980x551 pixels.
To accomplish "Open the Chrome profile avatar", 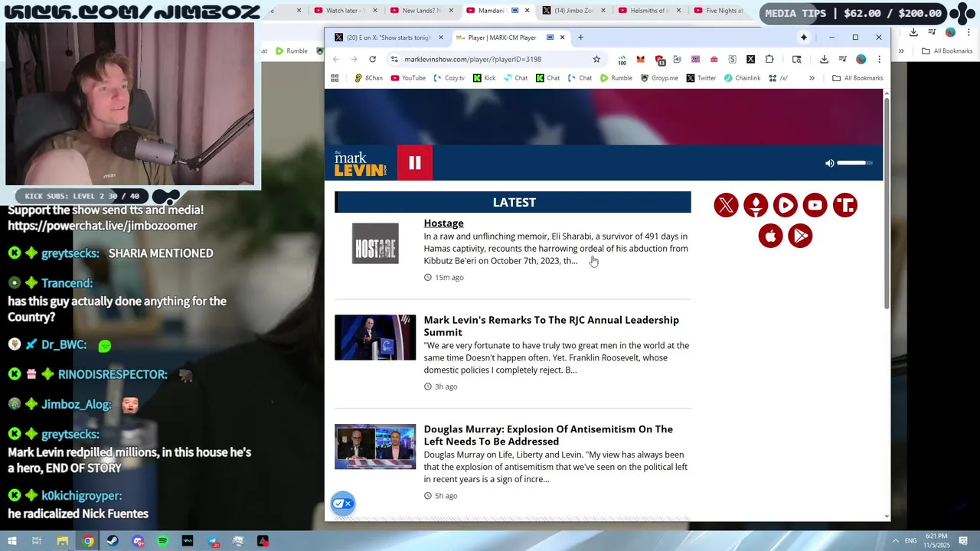I will [x=861, y=59].
